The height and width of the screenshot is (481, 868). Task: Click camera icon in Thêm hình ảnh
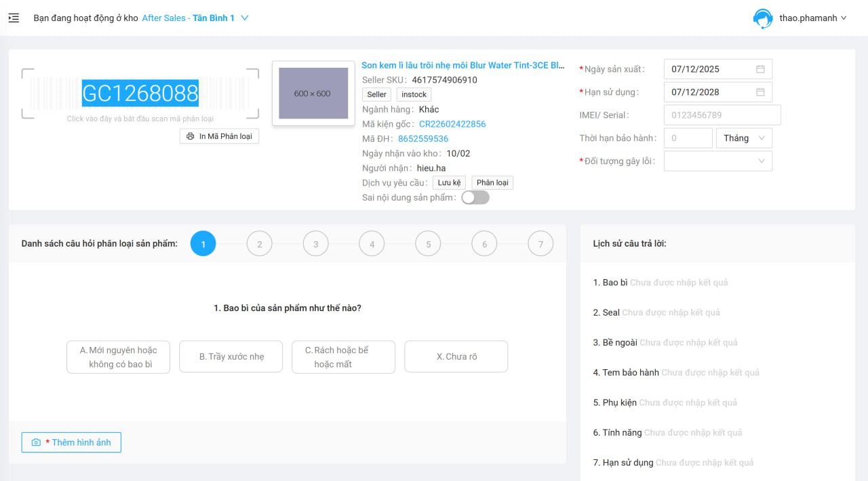coord(36,442)
